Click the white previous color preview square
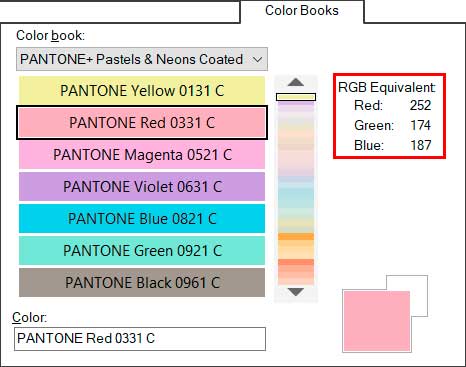This screenshot has height=367, width=466. click(x=419, y=295)
